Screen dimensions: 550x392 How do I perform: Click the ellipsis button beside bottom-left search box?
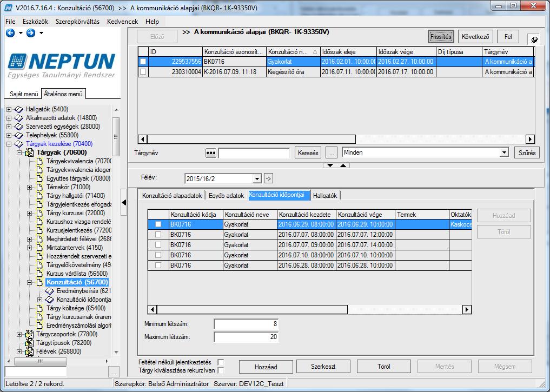click(x=114, y=372)
